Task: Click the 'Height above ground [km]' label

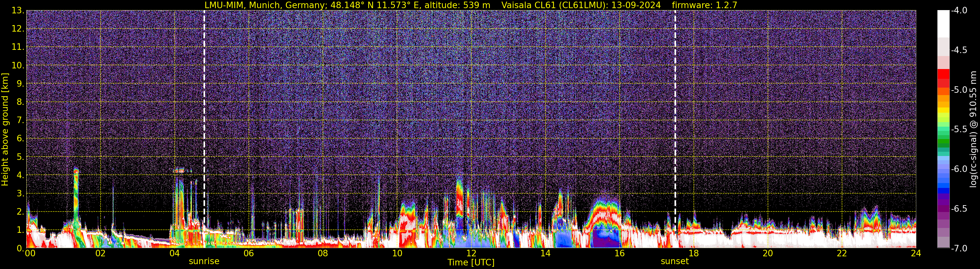Action: 5,130
